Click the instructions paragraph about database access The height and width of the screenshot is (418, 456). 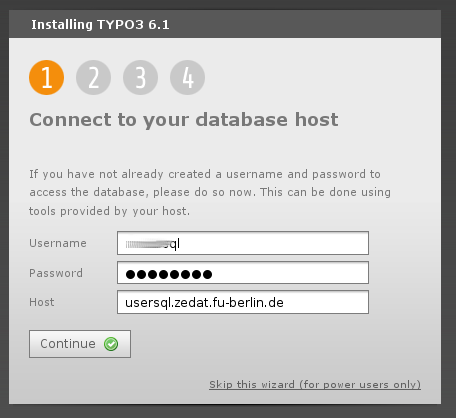[210, 192]
